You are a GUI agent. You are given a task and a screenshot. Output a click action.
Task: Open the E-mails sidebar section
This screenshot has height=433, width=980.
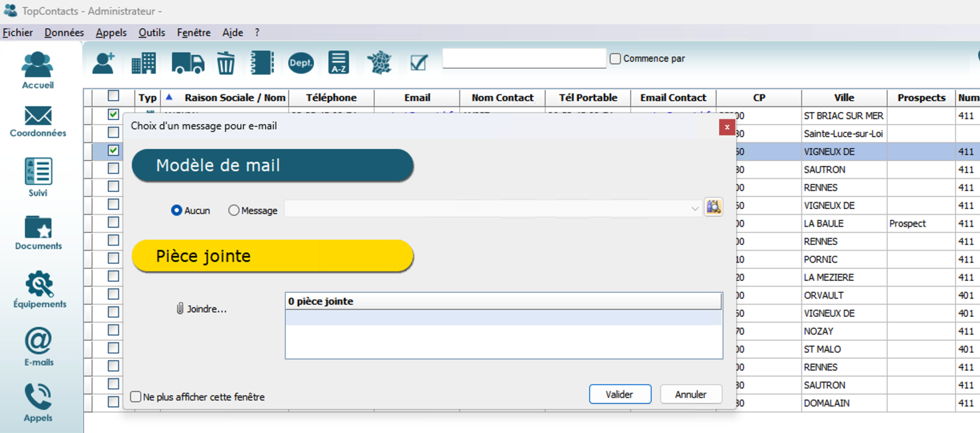38,346
